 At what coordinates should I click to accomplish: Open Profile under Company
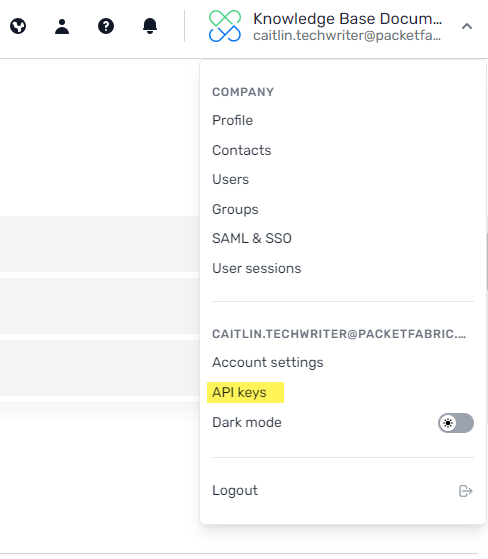pos(232,120)
